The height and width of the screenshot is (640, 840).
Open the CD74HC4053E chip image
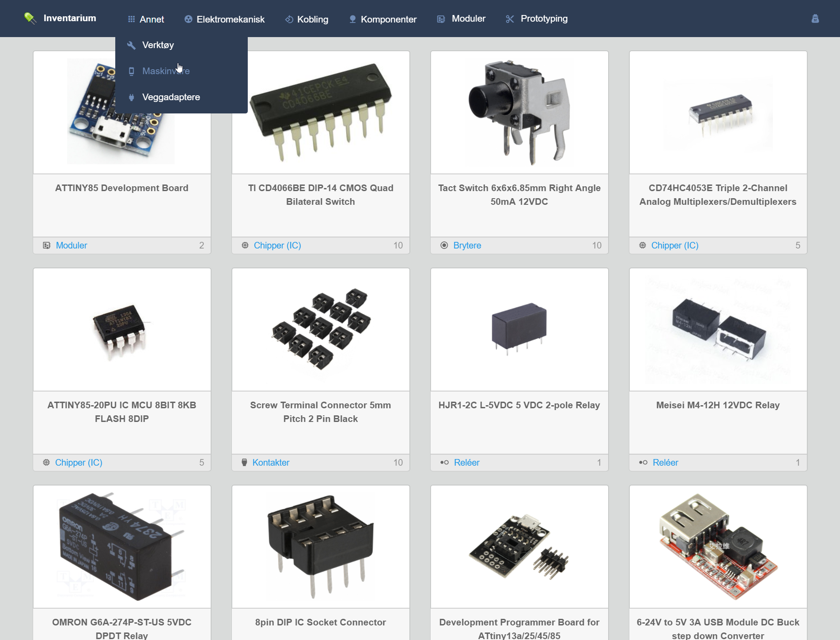click(718, 113)
